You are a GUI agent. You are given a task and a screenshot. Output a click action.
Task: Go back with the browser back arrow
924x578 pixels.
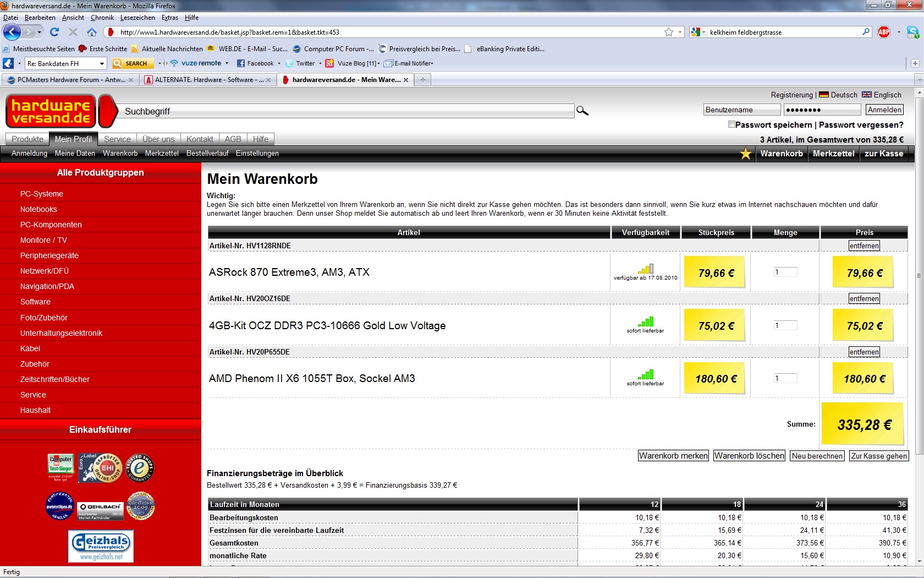[x=12, y=32]
